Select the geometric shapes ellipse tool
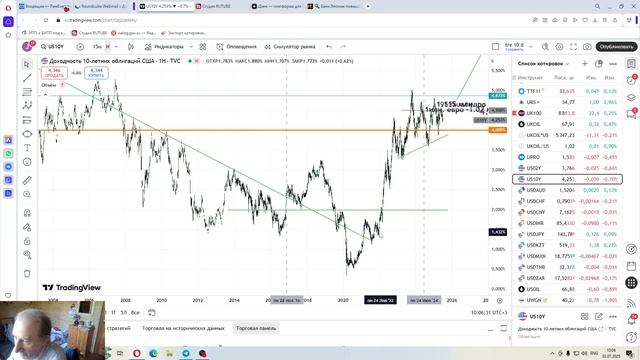 tap(27, 134)
